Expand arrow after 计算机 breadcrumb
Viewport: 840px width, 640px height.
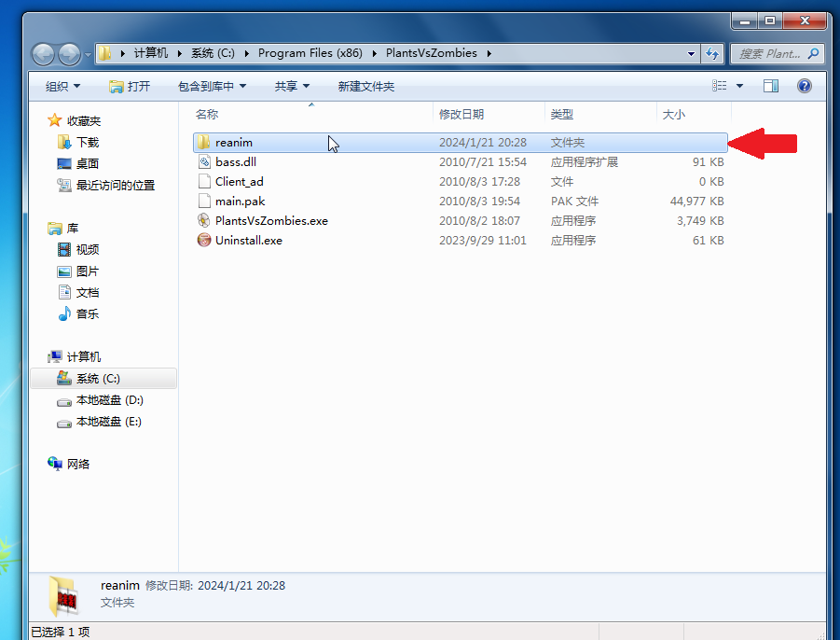[x=179, y=53]
